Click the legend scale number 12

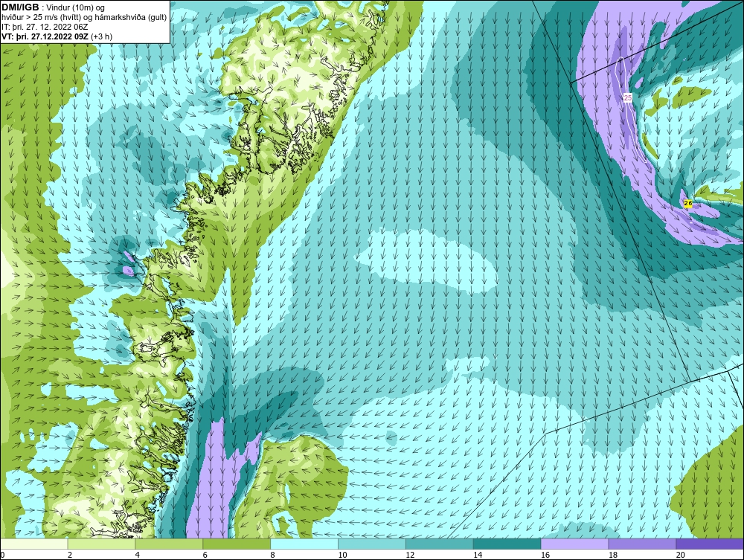(x=410, y=555)
